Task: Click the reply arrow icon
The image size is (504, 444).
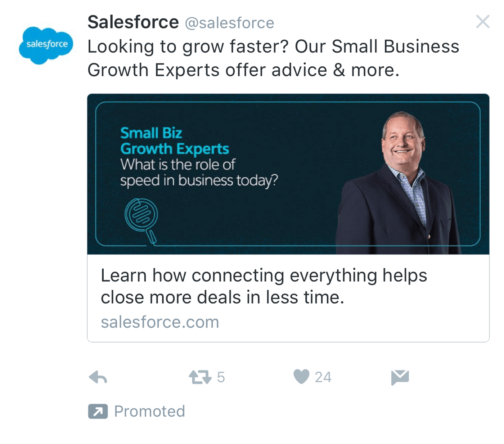Action: (x=98, y=377)
